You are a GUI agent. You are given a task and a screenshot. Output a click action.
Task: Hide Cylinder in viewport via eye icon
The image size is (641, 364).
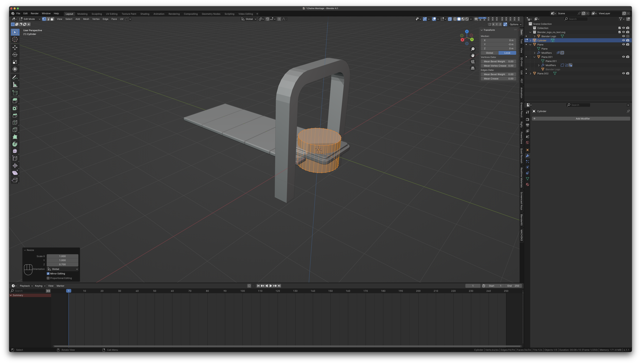623,40
